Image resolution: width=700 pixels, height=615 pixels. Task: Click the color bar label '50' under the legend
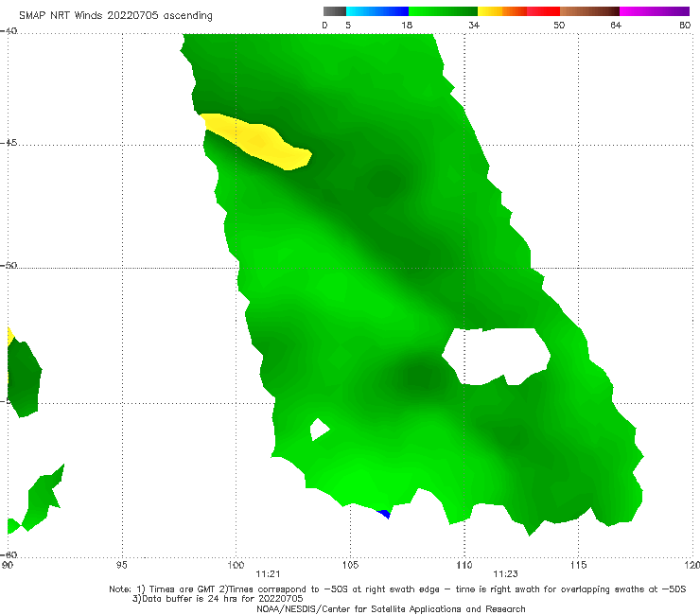coord(559,25)
